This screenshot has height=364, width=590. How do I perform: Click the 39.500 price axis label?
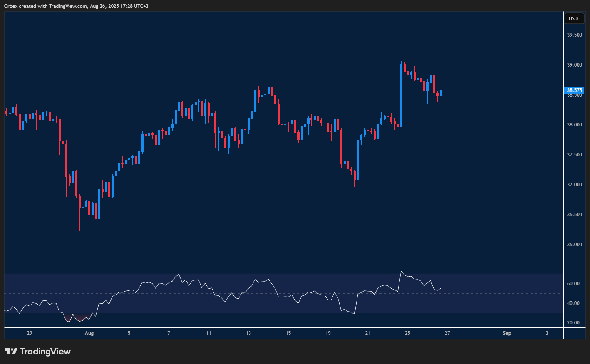click(x=574, y=35)
